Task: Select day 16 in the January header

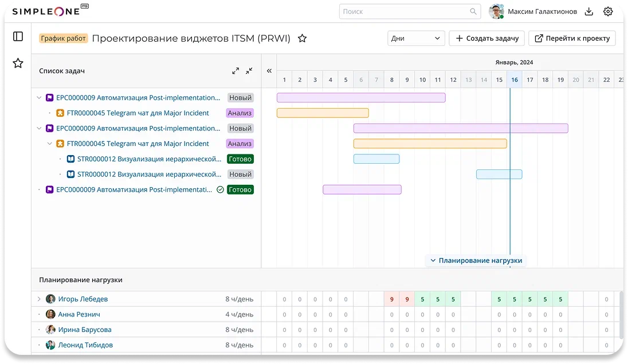Action: pos(515,80)
